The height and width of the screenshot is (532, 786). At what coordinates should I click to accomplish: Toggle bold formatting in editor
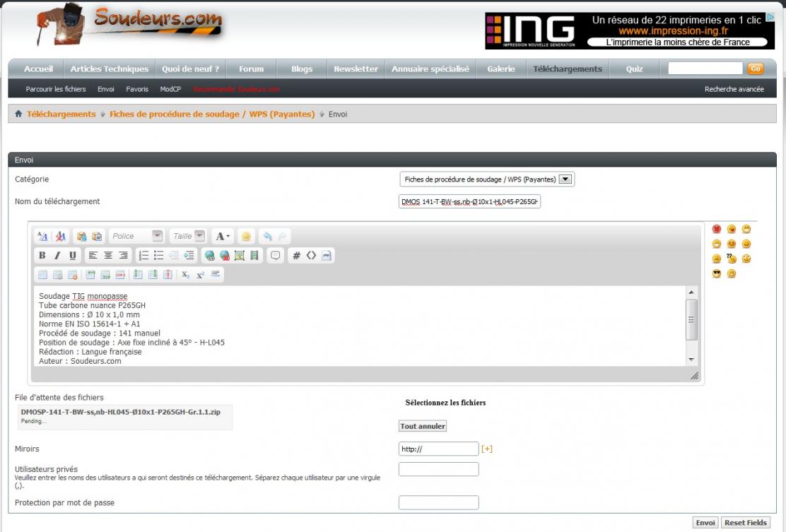pyautogui.click(x=42, y=256)
